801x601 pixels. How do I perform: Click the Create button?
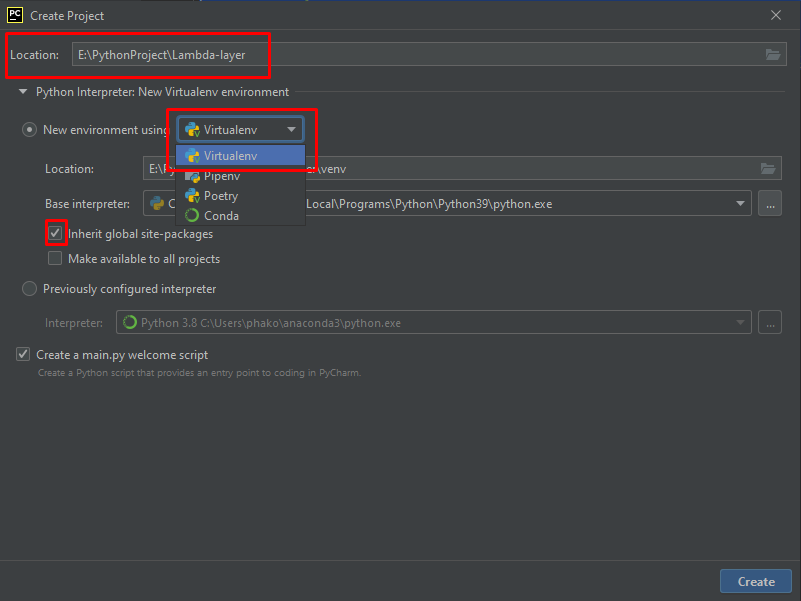(x=756, y=582)
